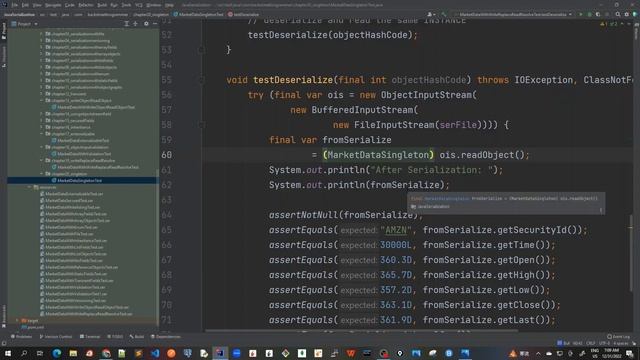The height and width of the screenshot is (360, 640).
Task: Open Windows Start menu
Action: click(x=7, y=353)
